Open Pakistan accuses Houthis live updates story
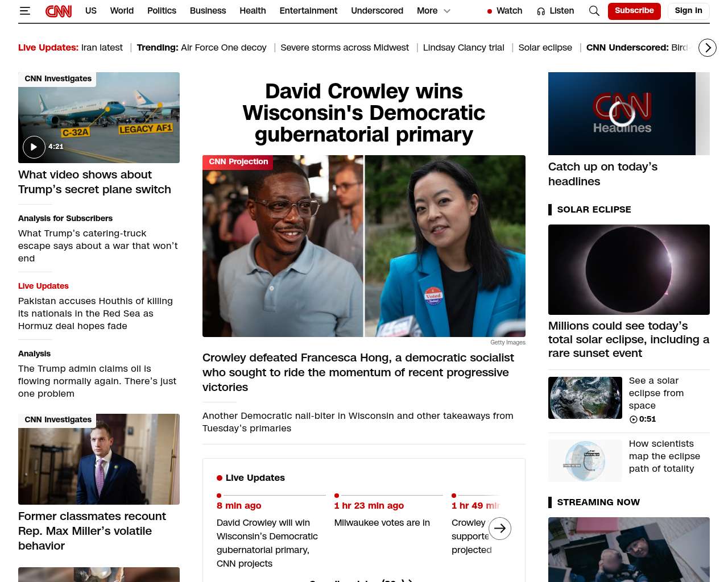This screenshot has height=582, width=728. (96, 313)
